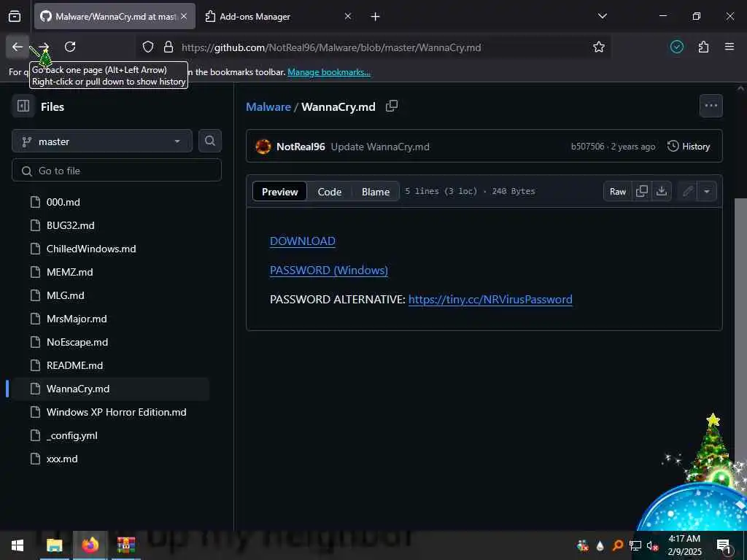Click PASSWORD (Windows) link
747x560 pixels.
(329, 270)
